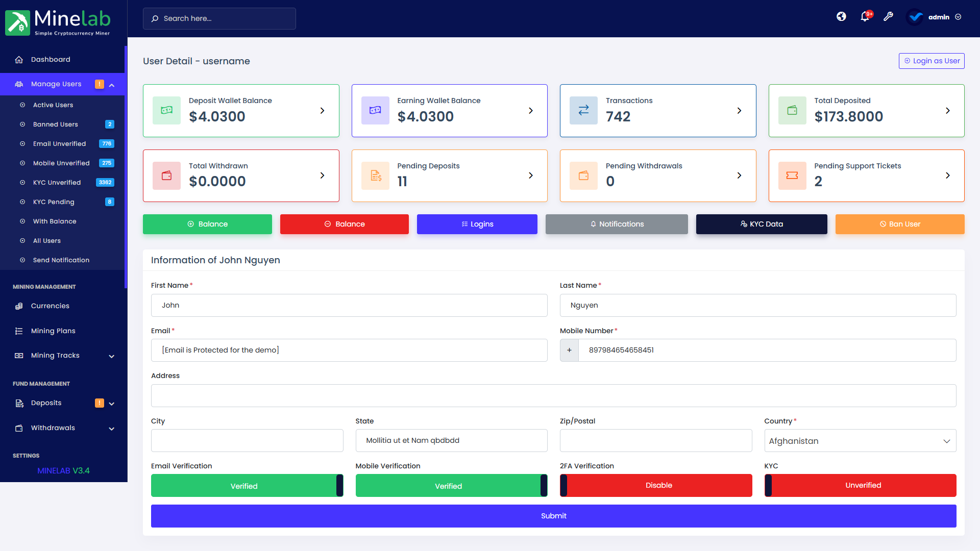980x551 pixels.
Task: Click the green add Balance button
Action: 207,224
